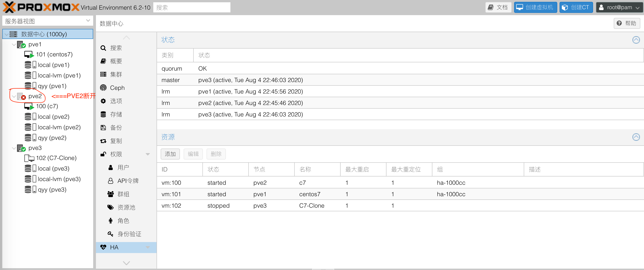Viewport: 644px width, 270px height.
Task: Collapse the HA submenu arrow
Action: [x=148, y=248]
